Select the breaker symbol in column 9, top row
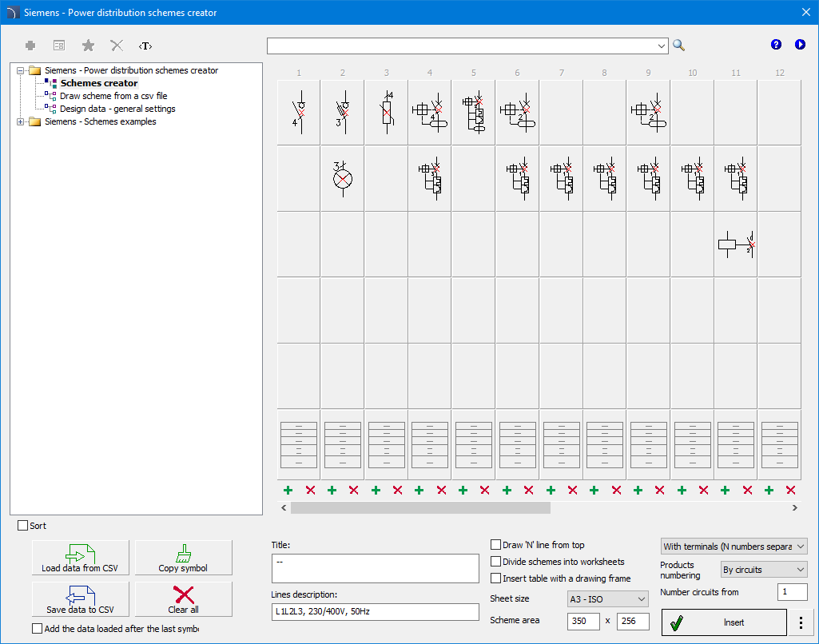The image size is (819, 644). 648,113
